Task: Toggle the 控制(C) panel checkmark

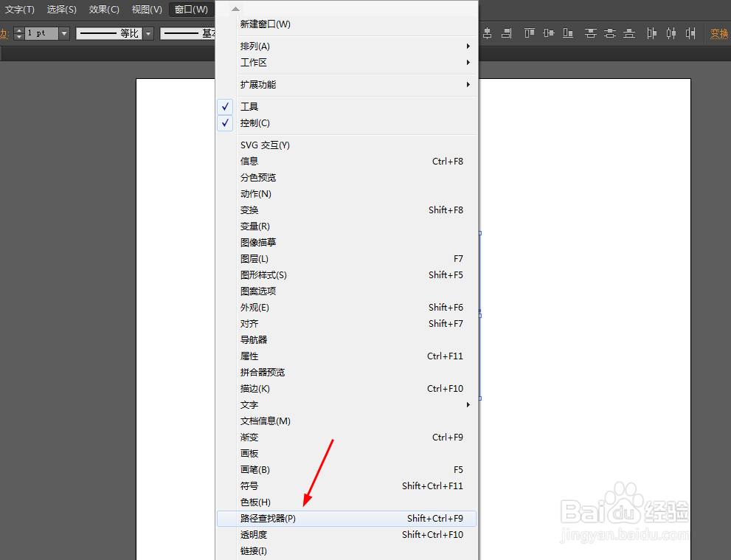Action: point(225,122)
